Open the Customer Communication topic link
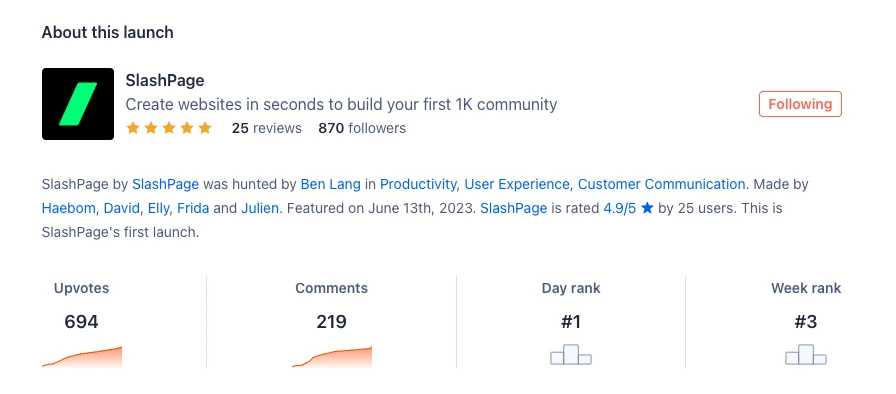The image size is (896, 394). point(662,184)
